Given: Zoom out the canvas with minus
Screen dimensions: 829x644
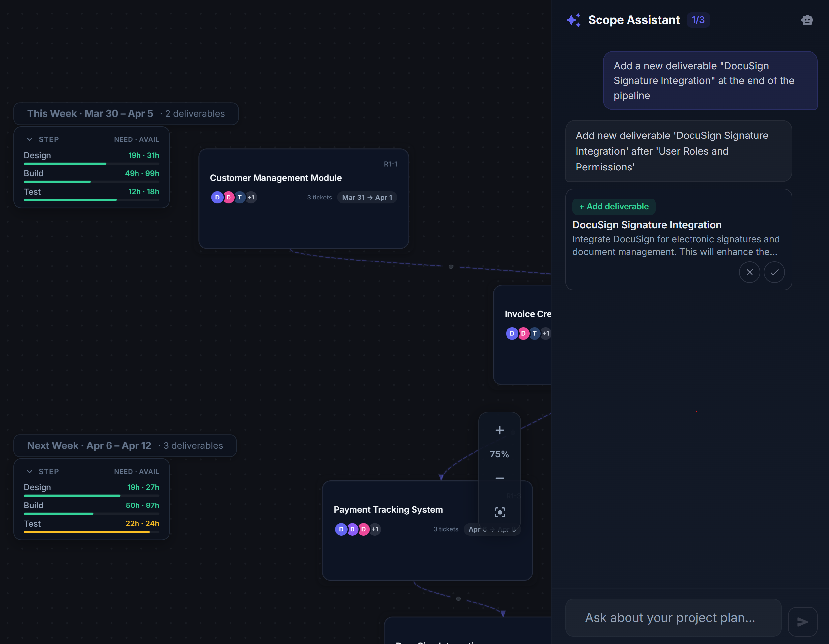Looking at the screenshot, I should tap(499, 478).
